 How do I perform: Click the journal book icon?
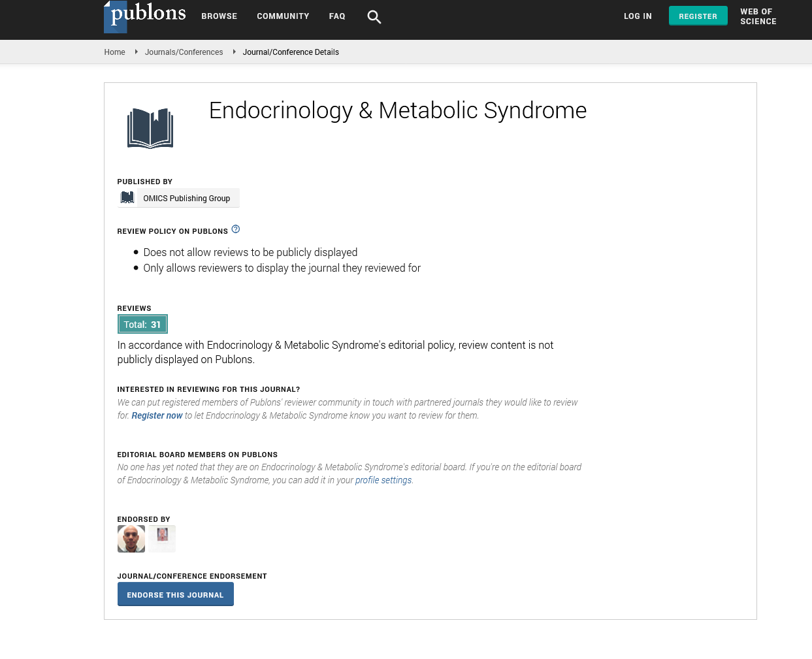150,128
